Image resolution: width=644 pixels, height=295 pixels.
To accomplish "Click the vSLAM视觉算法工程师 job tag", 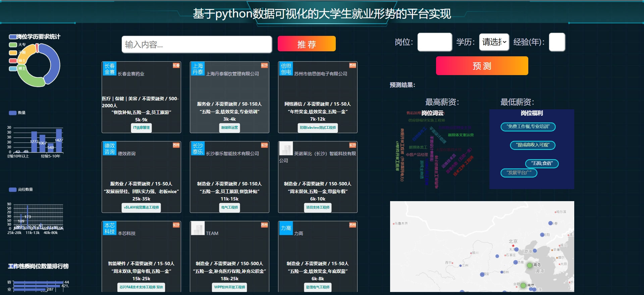I will pos(141,207).
